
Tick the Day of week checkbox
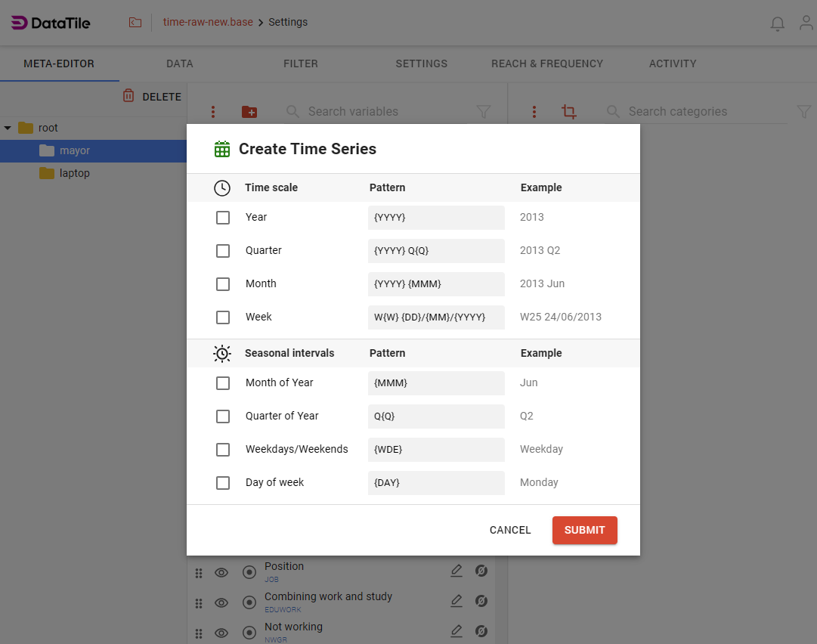[x=223, y=483]
